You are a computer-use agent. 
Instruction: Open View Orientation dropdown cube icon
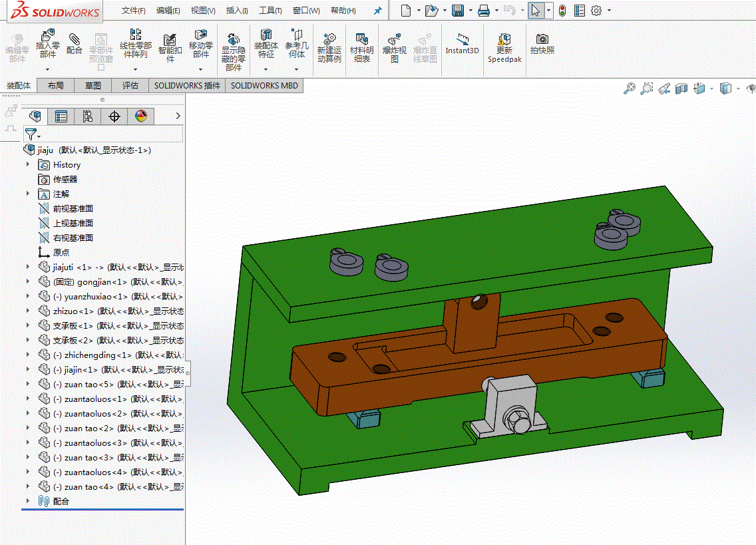pyautogui.click(x=699, y=89)
